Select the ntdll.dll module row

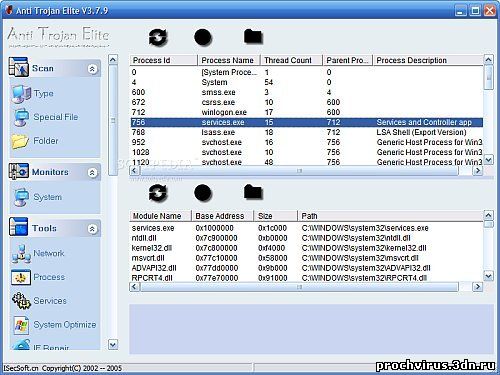click(x=306, y=238)
